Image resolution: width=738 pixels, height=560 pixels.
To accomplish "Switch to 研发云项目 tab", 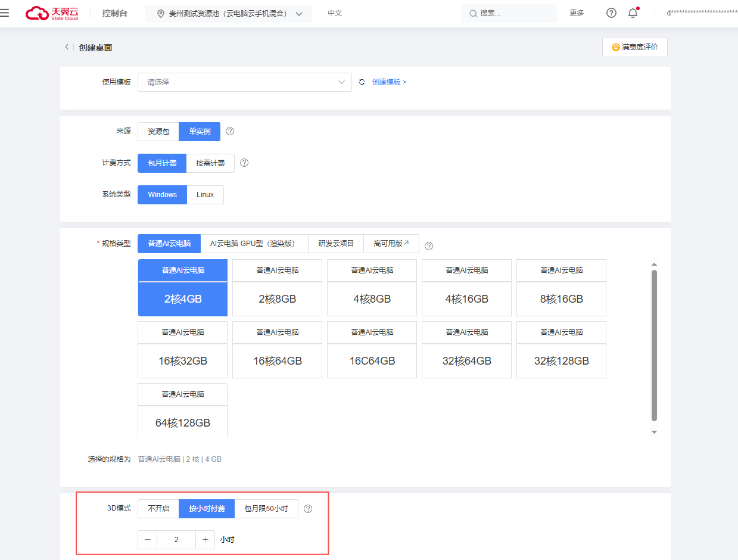I will point(336,244).
